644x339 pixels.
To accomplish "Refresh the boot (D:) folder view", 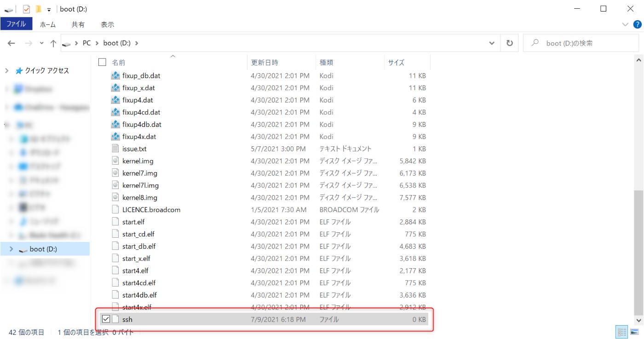I will [x=509, y=43].
